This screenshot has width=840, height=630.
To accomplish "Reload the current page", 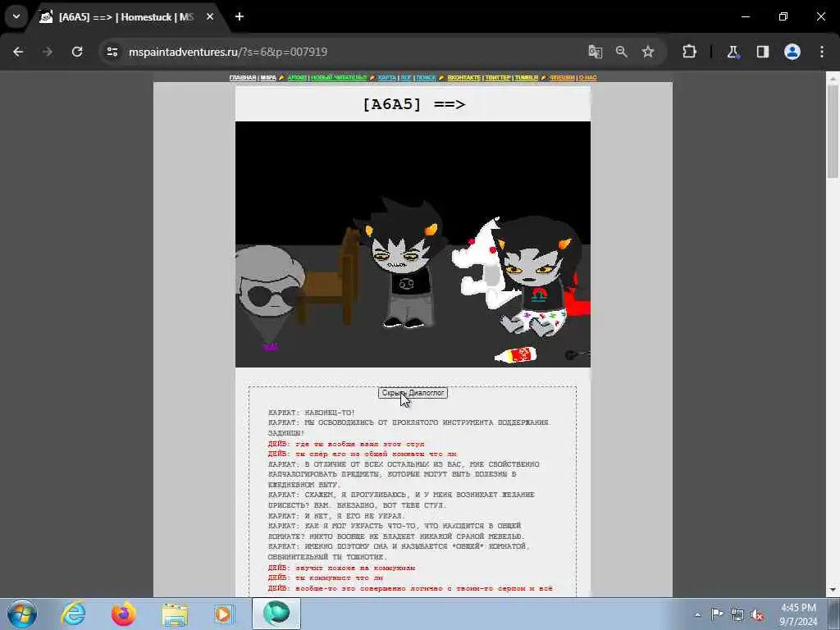I will point(77,52).
